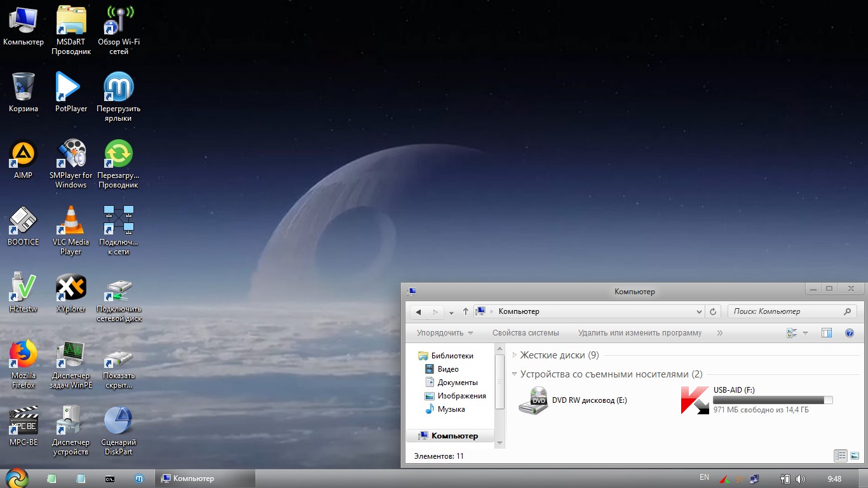Click Свойства системы toolbar command
Viewport: 868px width, 488px height.
click(526, 333)
